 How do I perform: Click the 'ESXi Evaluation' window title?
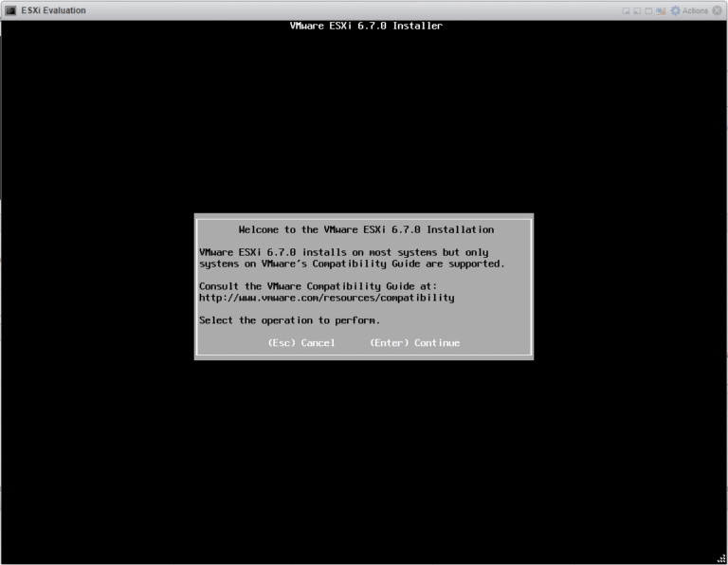53,10
